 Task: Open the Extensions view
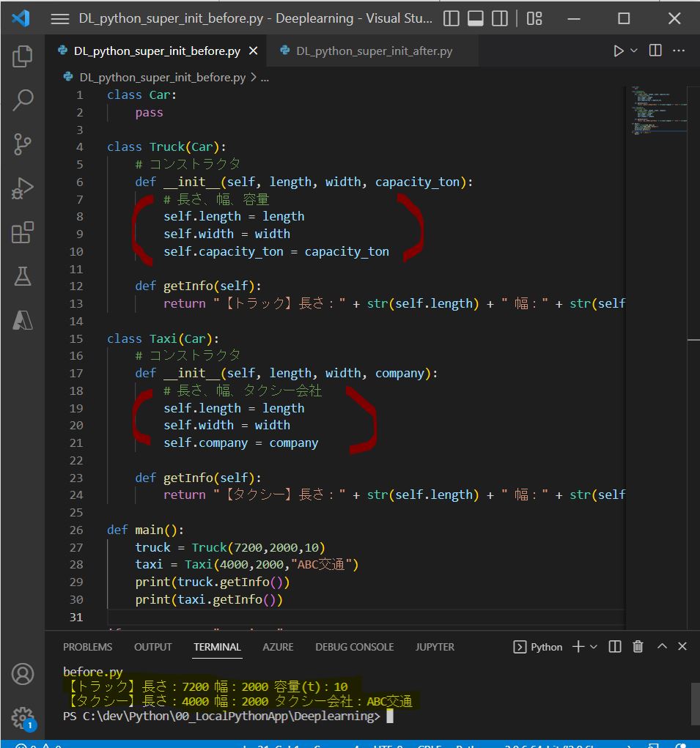[x=23, y=233]
